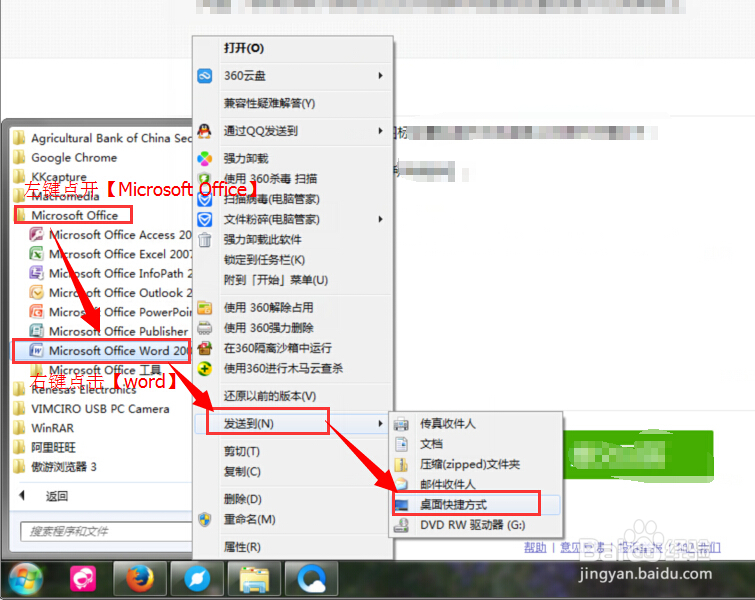Screen dimensions: 755x600
Task: Select 剪切(T) in the context menu
Action: (242, 451)
